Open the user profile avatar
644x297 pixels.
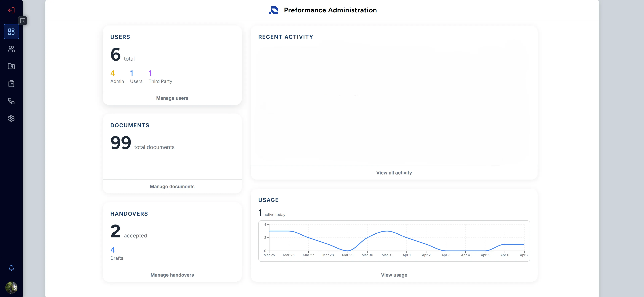click(x=11, y=287)
